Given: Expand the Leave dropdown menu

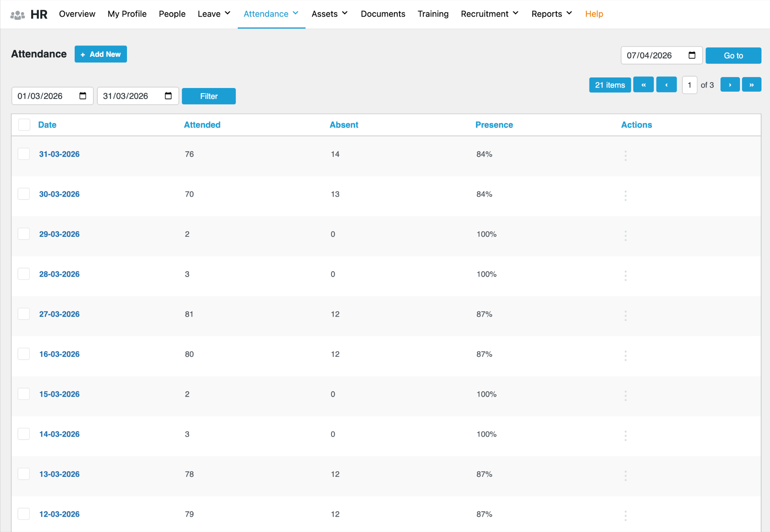Looking at the screenshot, I should point(214,14).
